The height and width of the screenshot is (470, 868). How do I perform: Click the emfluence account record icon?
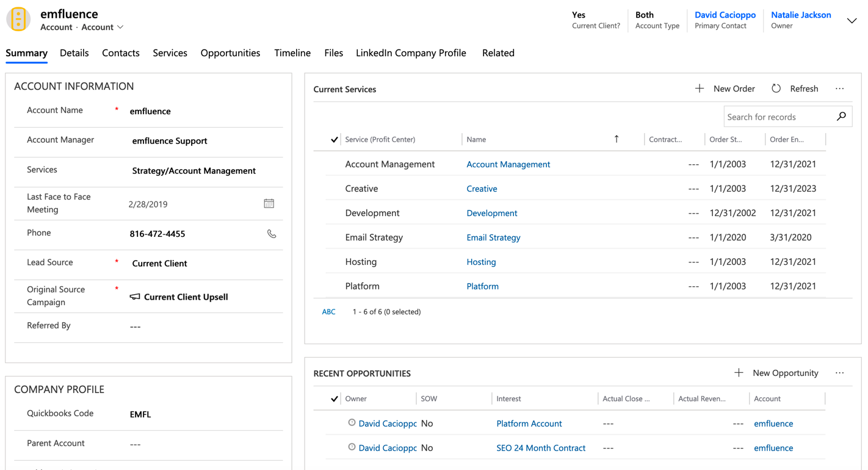[18, 19]
